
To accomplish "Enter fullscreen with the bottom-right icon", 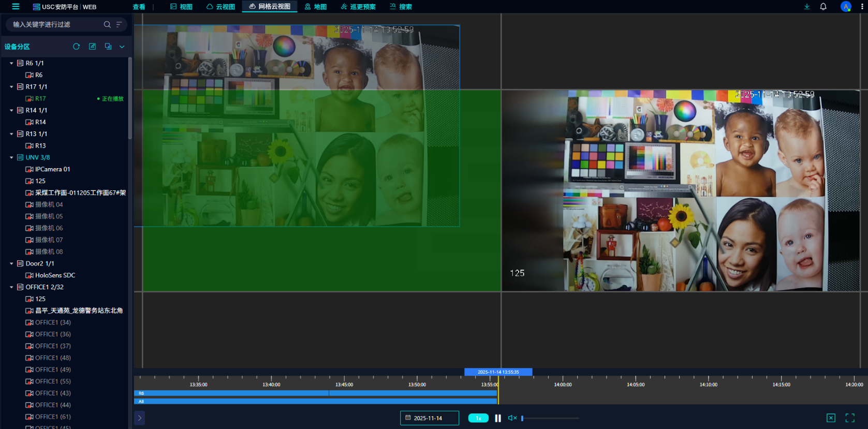I will (850, 418).
